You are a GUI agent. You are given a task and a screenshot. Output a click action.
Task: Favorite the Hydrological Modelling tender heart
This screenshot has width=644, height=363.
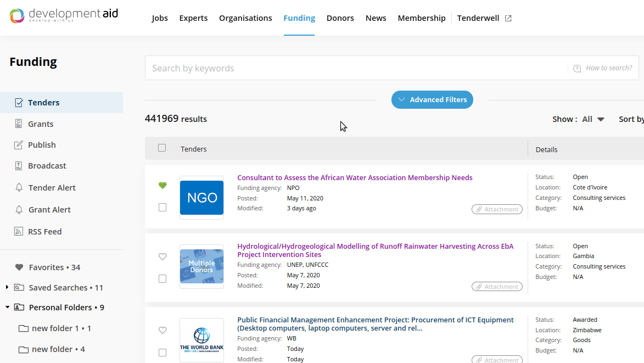tap(162, 256)
